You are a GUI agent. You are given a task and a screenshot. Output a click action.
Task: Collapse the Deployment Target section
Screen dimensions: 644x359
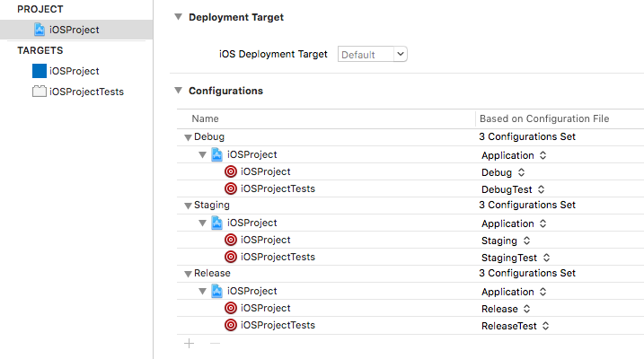coord(178,17)
